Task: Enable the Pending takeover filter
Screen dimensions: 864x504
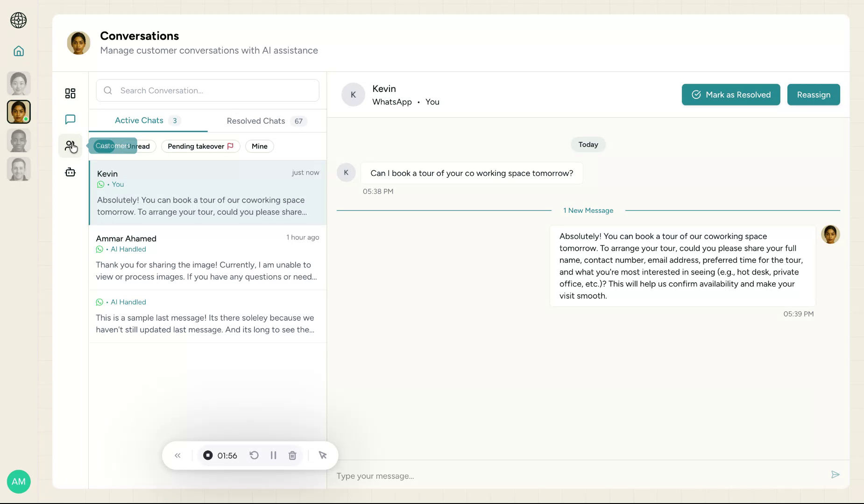Action: [200, 146]
